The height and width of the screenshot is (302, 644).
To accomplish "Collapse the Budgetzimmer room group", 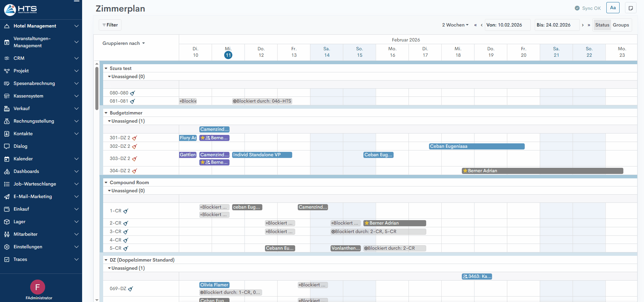I will [x=106, y=113].
